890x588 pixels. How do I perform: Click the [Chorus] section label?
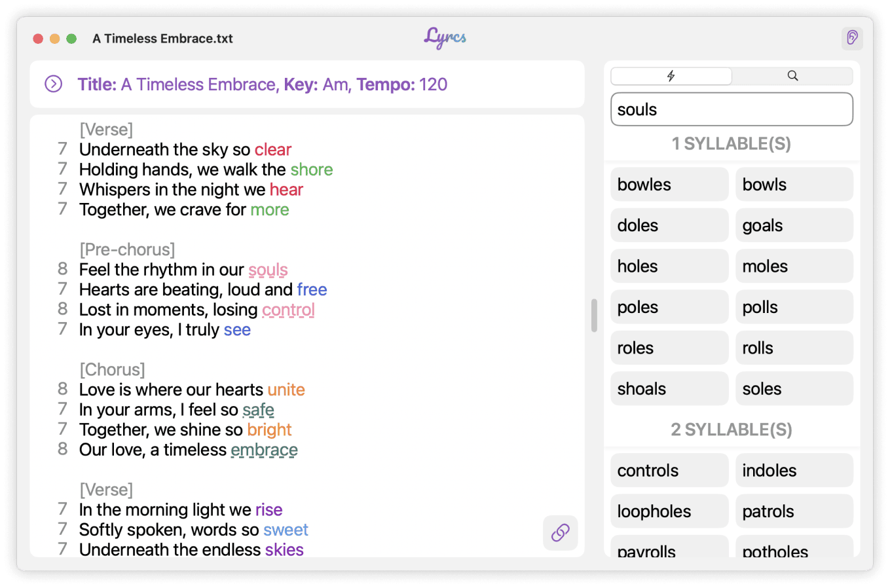[112, 369]
